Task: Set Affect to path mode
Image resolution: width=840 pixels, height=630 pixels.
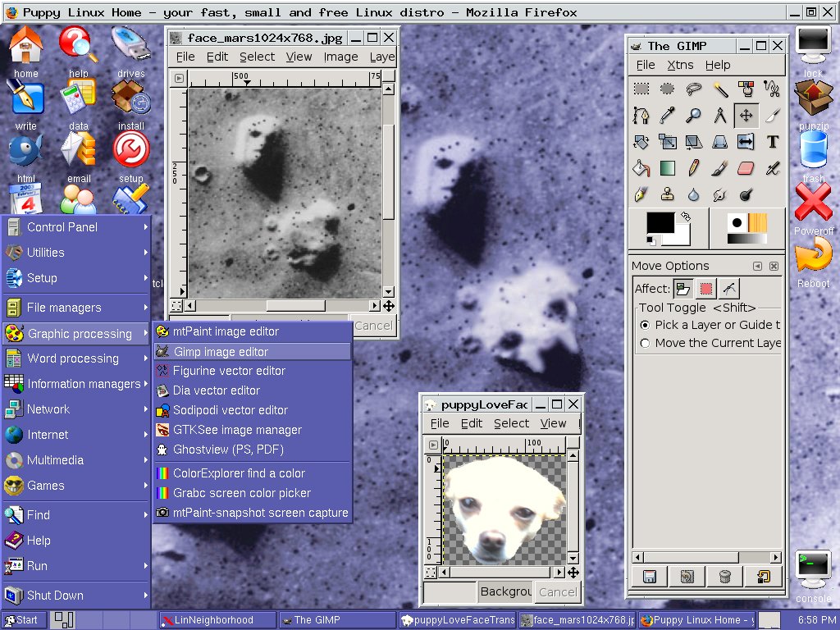Action: (x=728, y=289)
